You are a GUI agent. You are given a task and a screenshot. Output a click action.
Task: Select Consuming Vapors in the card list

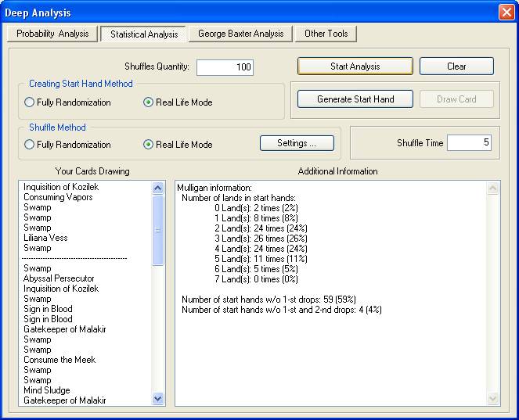[x=58, y=197]
